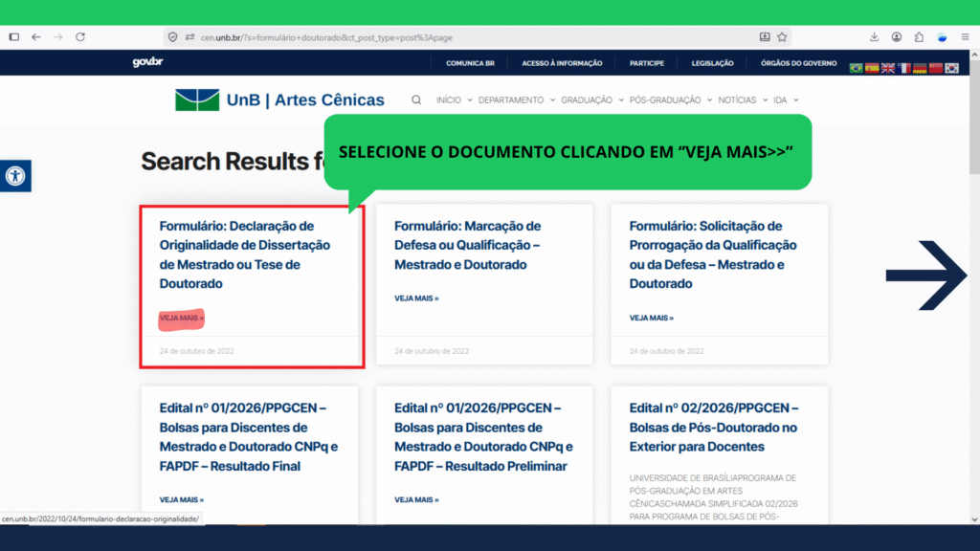Click the large right arrow next-slide icon
The image size is (980, 551).
pyautogui.click(x=925, y=276)
